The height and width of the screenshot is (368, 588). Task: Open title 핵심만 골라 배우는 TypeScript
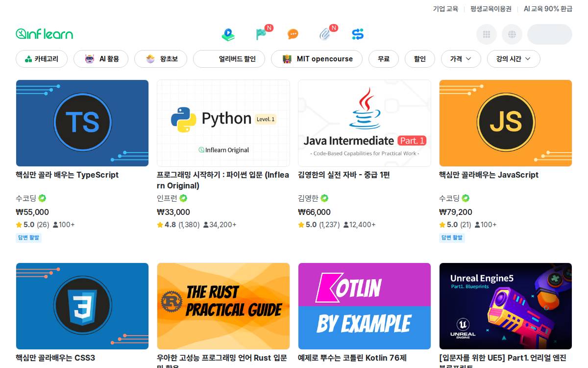(x=67, y=175)
